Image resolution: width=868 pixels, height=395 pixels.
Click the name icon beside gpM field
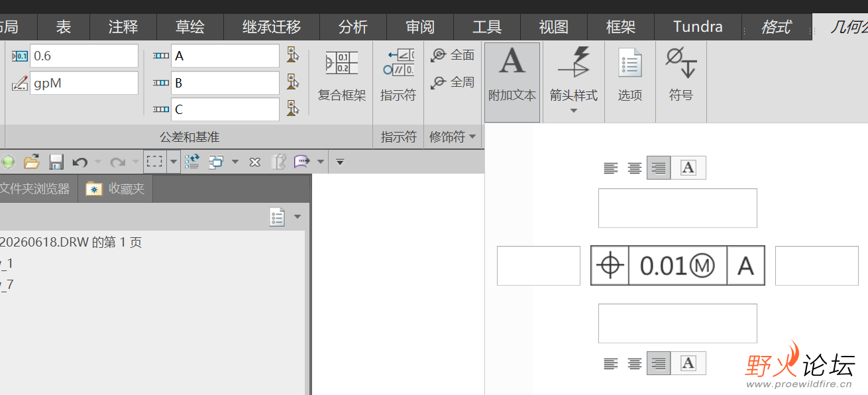tap(20, 84)
